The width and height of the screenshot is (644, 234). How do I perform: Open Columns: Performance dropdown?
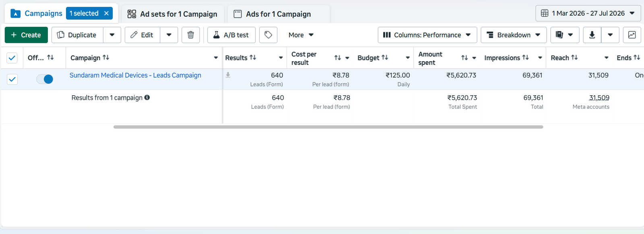pos(427,35)
